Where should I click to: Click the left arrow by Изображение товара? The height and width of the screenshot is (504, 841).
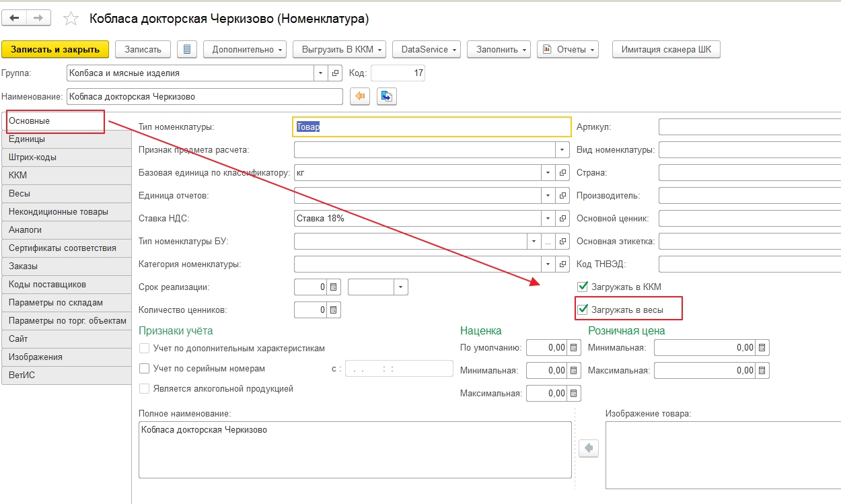point(589,448)
